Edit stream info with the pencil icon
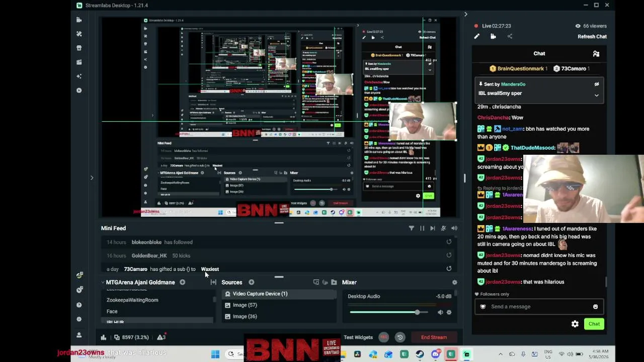 pos(477,36)
